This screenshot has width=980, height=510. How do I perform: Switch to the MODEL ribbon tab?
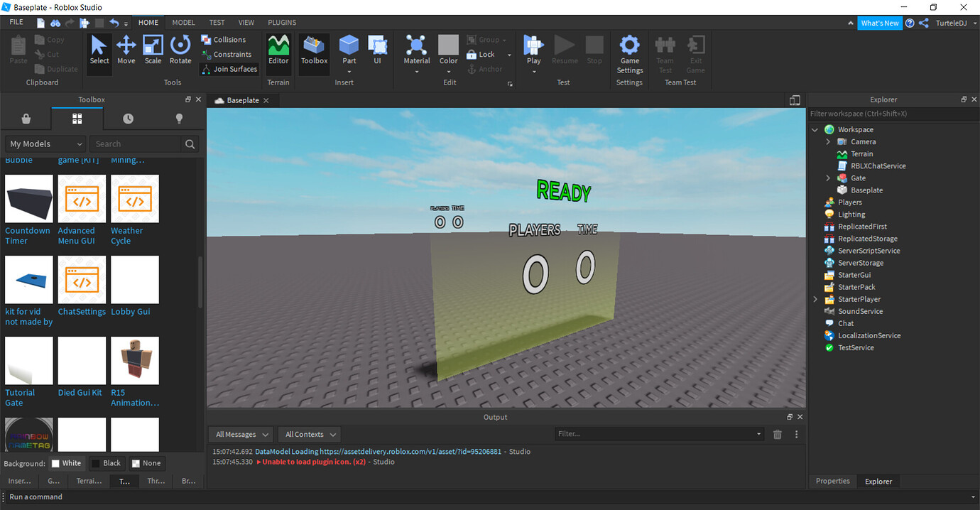pyautogui.click(x=183, y=22)
